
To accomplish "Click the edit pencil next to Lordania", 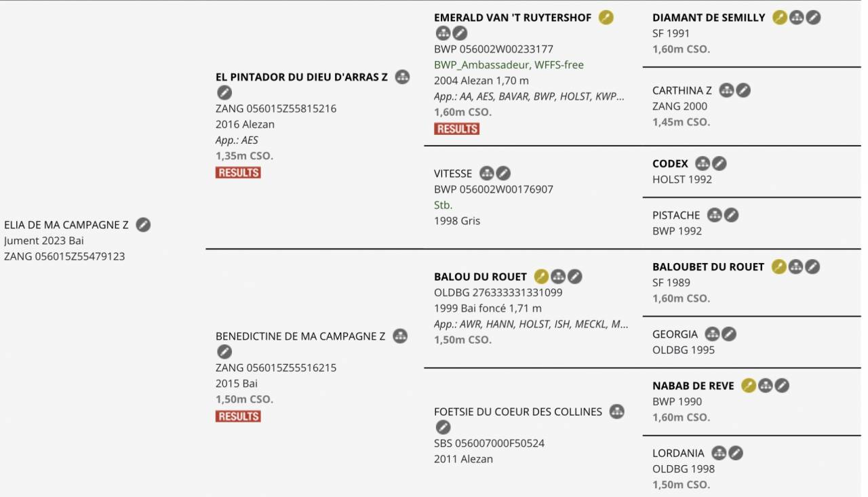I will pos(735,453).
